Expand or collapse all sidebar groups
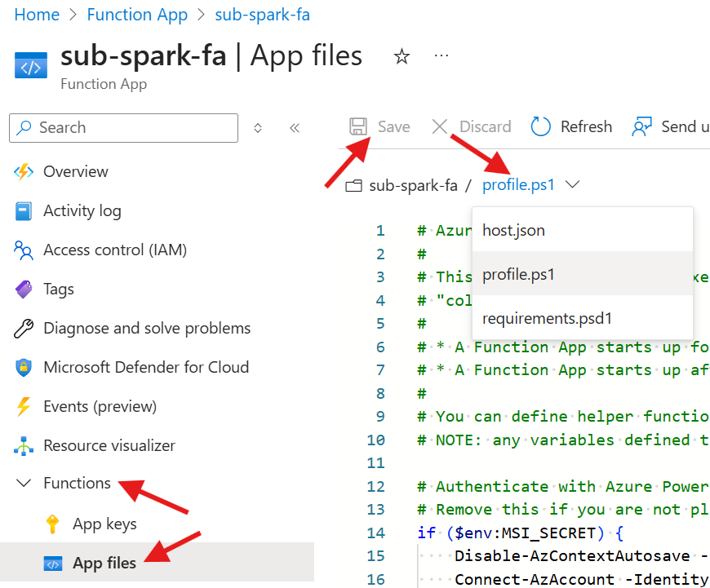 (258, 128)
